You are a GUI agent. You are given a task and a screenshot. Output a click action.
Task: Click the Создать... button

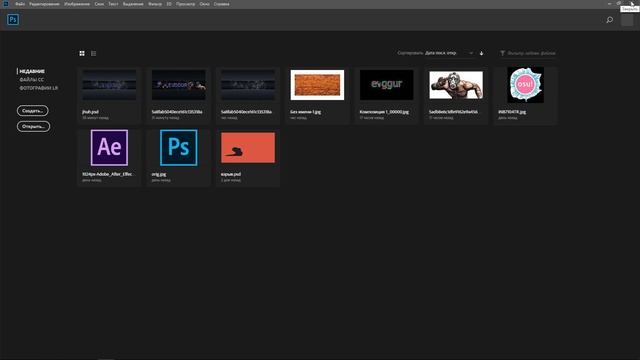[x=33, y=111]
